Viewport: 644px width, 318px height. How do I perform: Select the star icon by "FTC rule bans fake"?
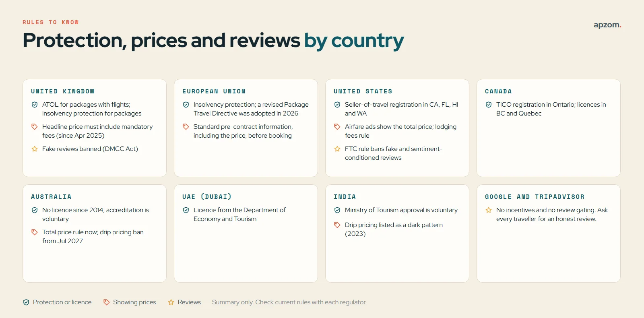[337, 149]
